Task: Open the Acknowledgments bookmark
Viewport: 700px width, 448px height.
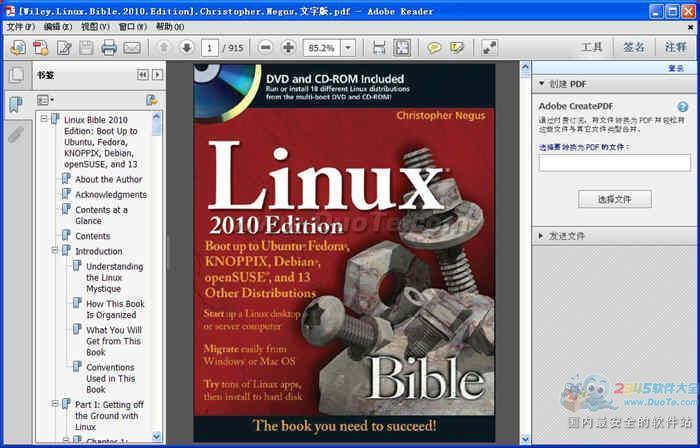Action: [111, 195]
